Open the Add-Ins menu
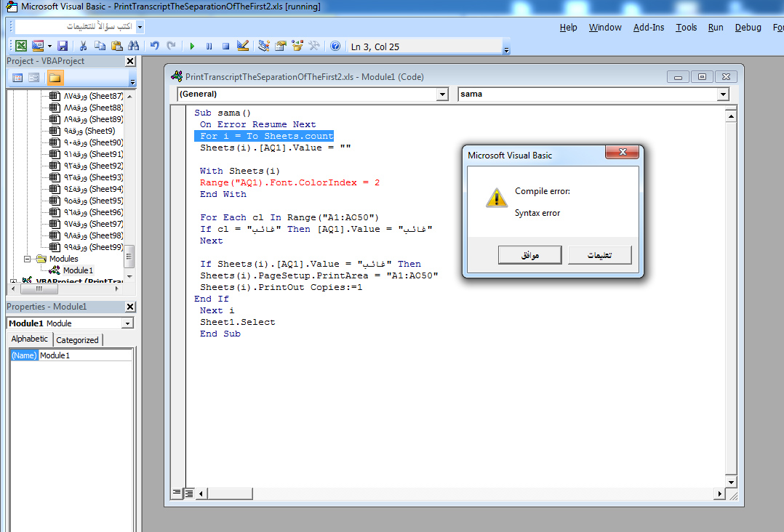Image resolution: width=784 pixels, height=532 pixels. 649,28
